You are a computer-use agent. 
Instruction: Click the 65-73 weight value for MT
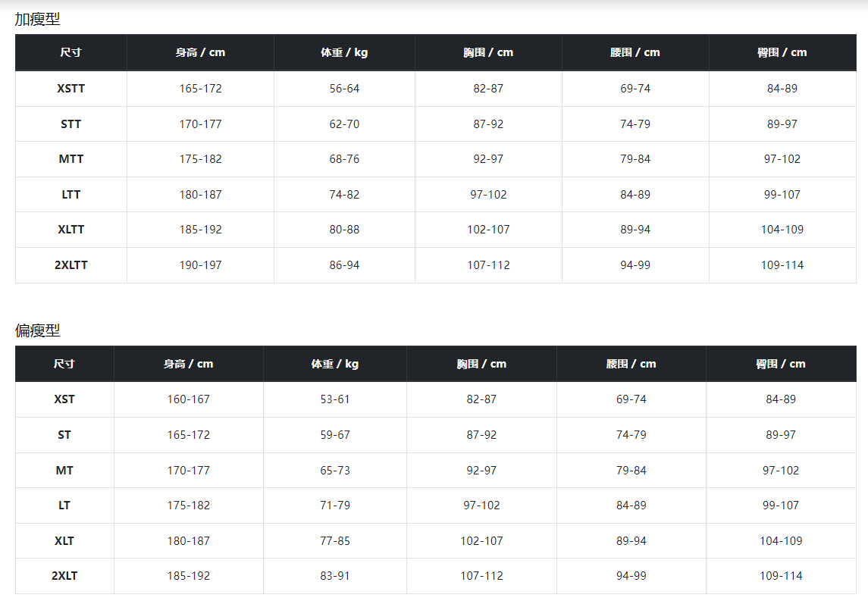pos(335,471)
